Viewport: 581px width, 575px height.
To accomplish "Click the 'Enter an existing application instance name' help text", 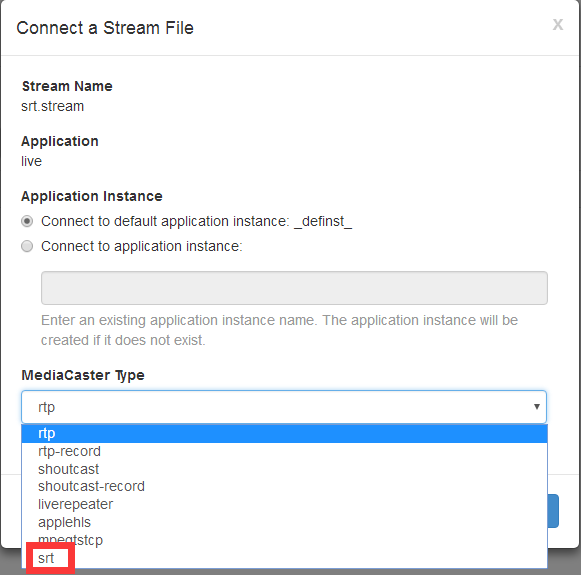I will pos(279,330).
